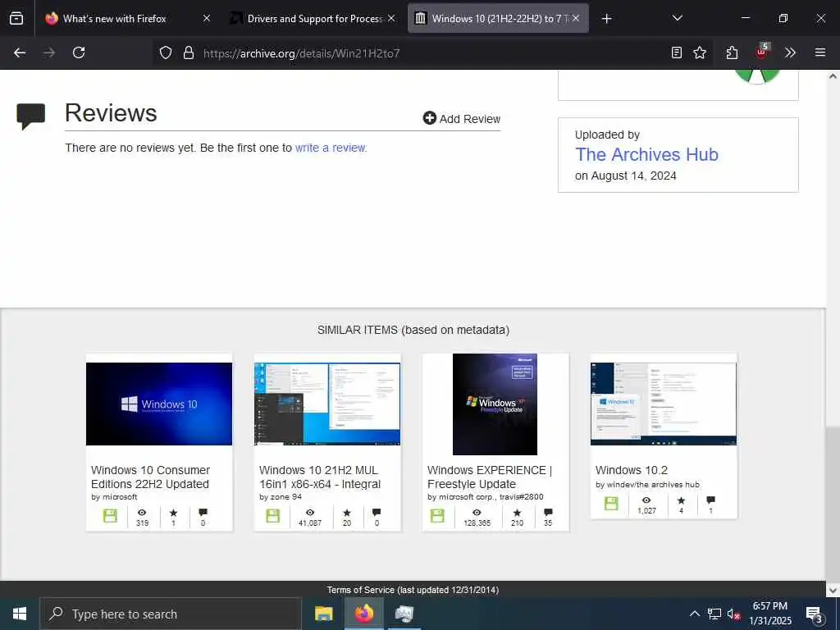
Task: Toggle Reader View icon in address bar
Action: [677, 52]
